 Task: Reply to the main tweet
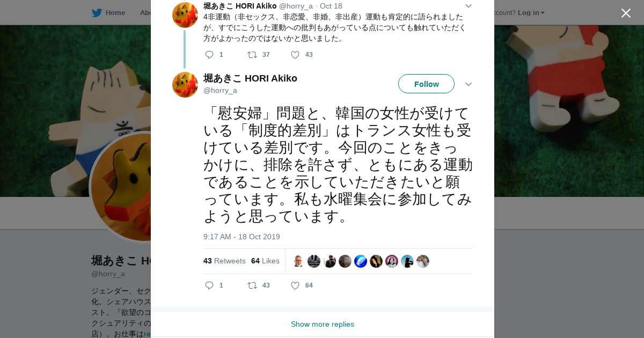209,285
